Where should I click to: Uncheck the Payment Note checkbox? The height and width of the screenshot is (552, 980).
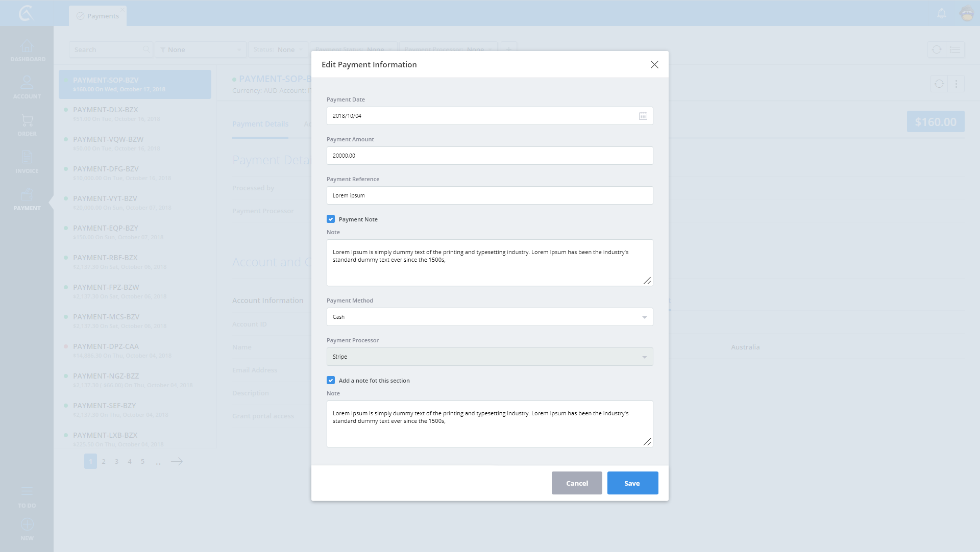click(x=331, y=219)
